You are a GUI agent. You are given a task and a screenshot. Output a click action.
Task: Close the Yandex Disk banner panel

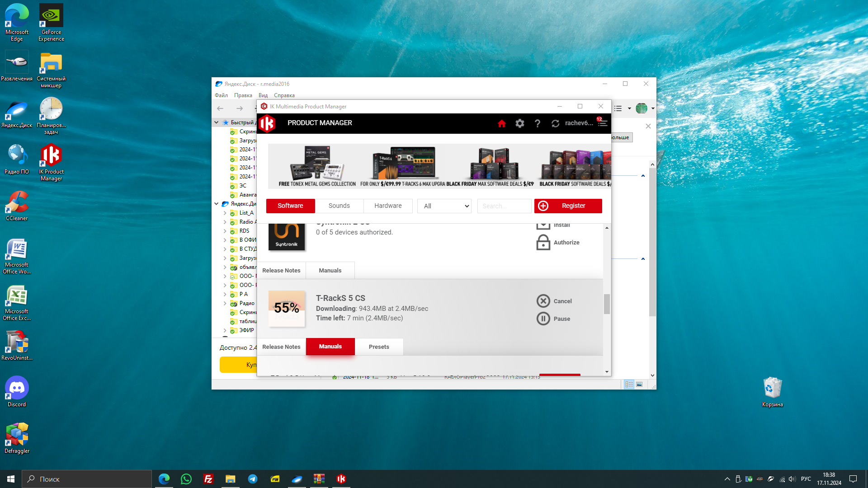(648, 126)
